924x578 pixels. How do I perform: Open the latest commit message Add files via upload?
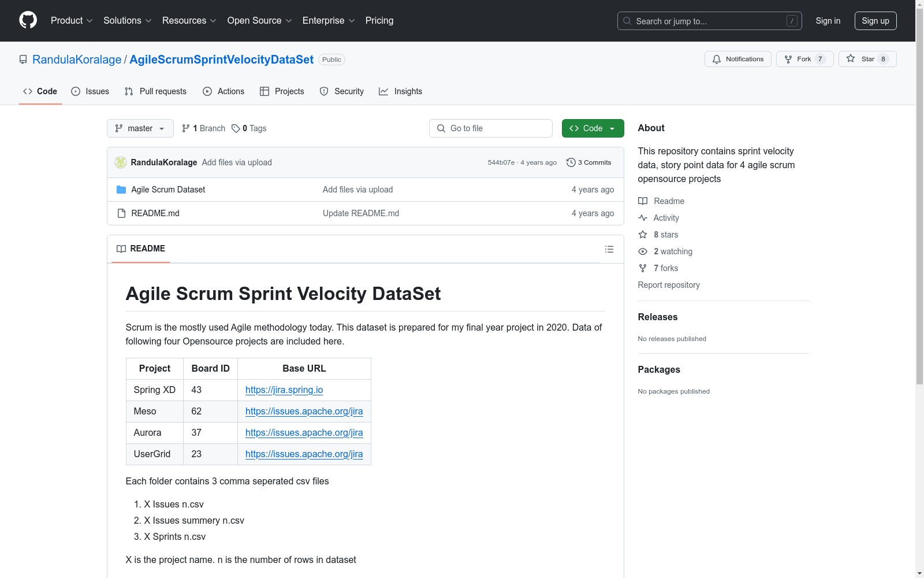[x=237, y=162]
